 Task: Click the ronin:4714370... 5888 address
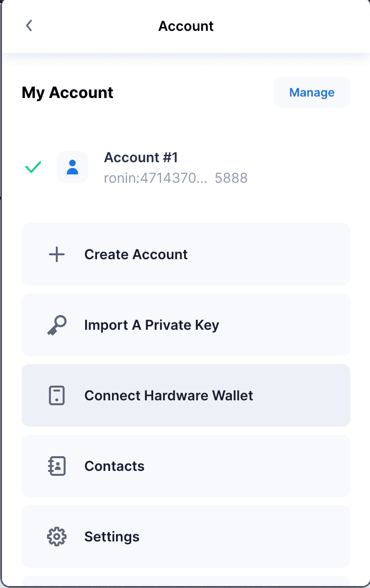pyautogui.click(x=176, y=178)
